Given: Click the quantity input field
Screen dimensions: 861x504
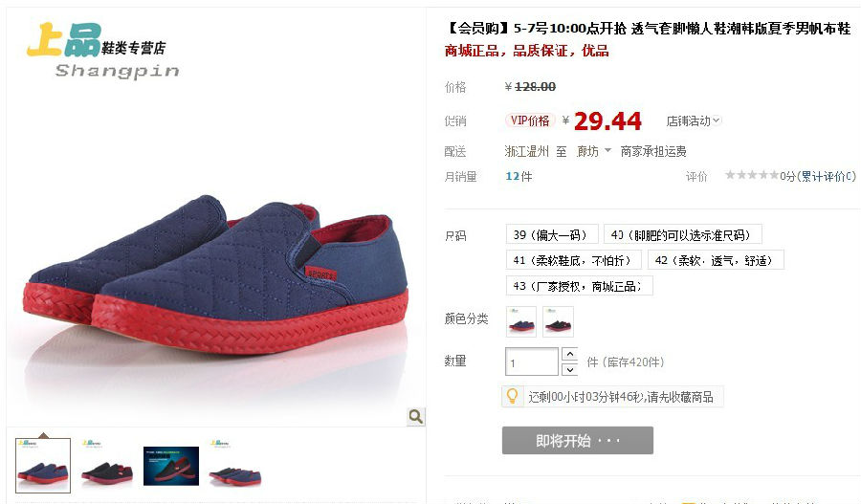Looking at the screenshot, I should click(532, 362).
